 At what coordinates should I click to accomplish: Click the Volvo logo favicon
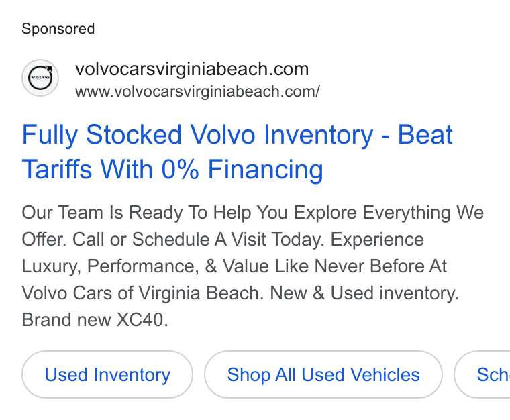click(x=40, y=78)
